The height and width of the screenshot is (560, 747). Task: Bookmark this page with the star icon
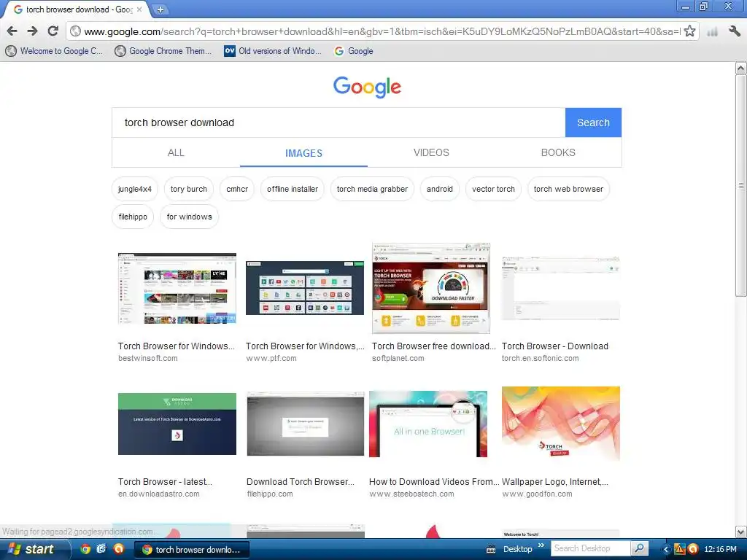coord(689,31)
